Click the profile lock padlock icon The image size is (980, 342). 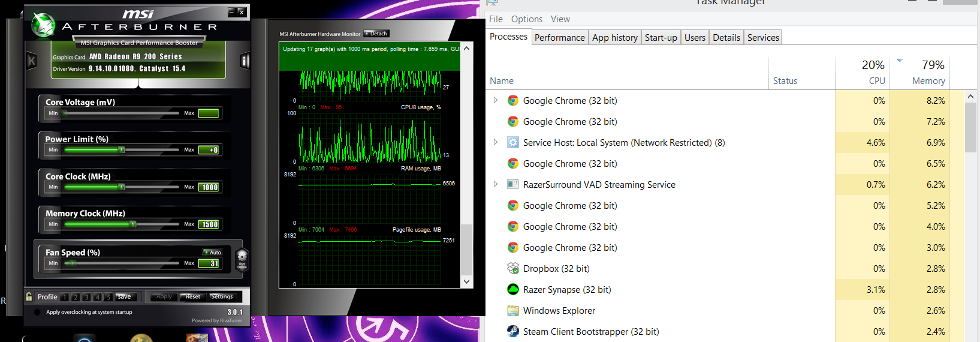pos(29,296)
